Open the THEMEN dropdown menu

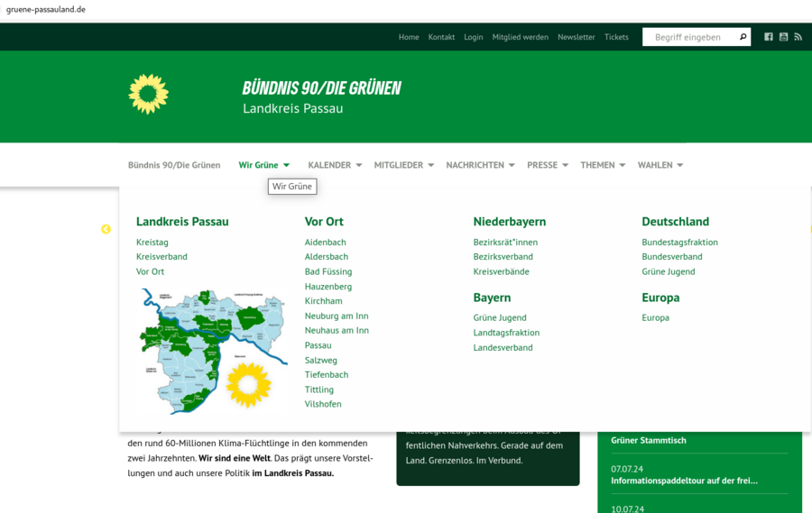[603, 165]
